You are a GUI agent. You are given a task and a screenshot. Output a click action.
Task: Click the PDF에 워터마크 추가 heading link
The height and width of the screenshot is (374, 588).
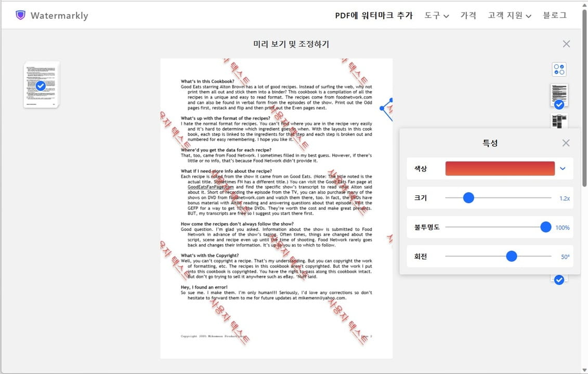tap(373, 16)
